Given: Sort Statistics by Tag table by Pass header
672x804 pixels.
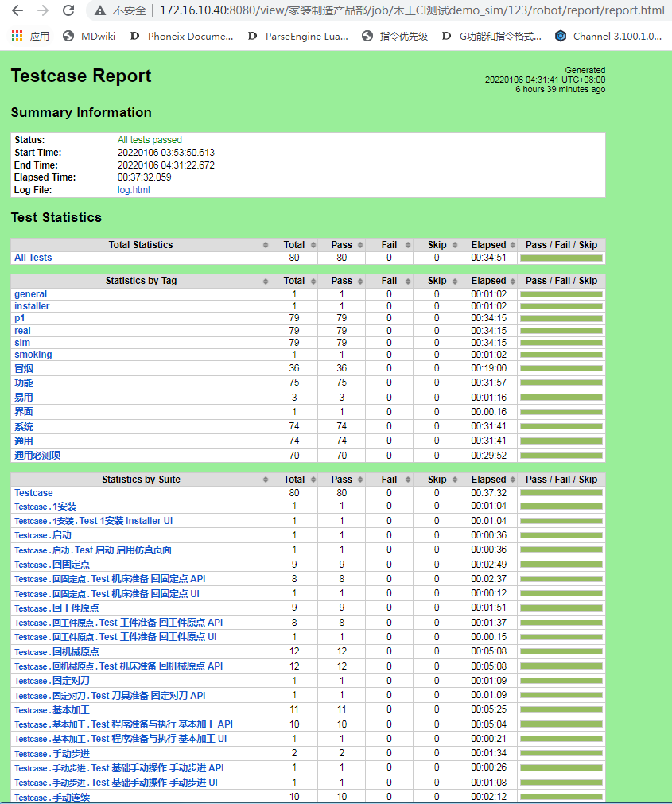Looking at the screenshot, I should [x=342, y=281].
